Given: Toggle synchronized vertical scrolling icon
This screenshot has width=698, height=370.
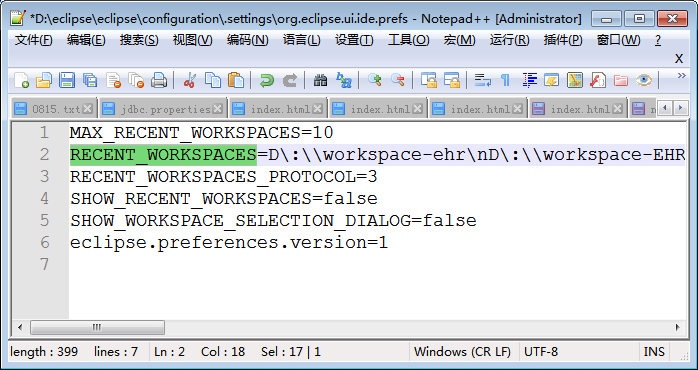Looking at the screenshot, I should (x=429, y=81).
